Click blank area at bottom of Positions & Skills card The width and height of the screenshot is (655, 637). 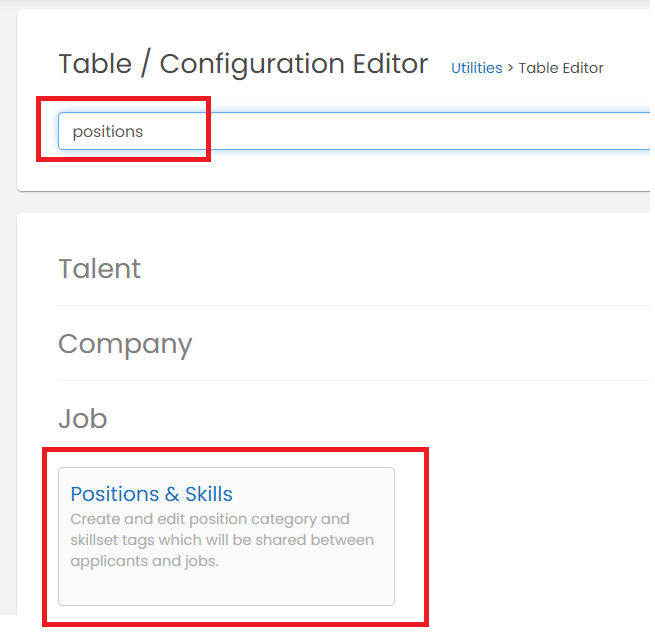[226, 588]
